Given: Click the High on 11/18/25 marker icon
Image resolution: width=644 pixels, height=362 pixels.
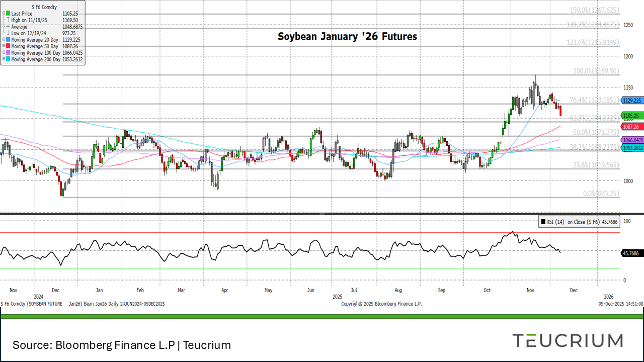Looking at the screenshot, I should 8,20.
